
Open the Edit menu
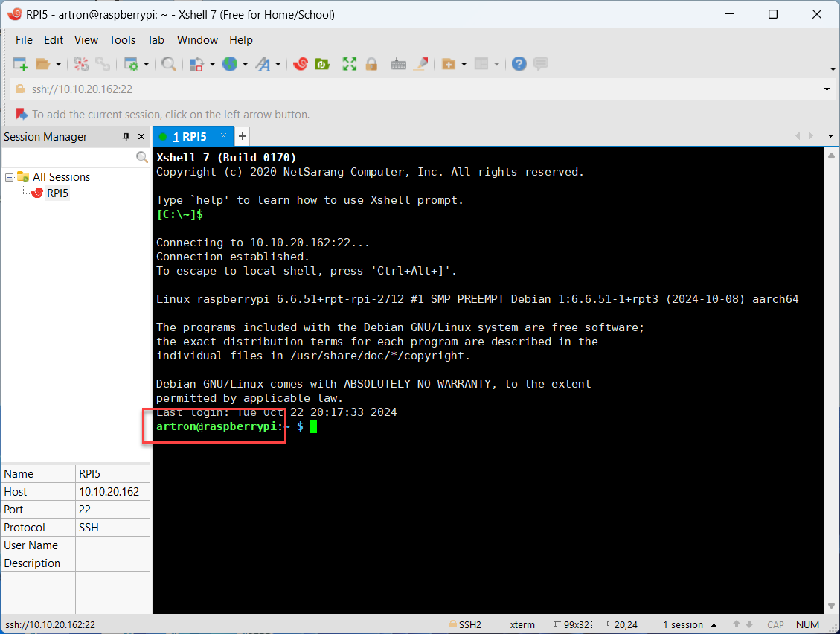(54, 40)
